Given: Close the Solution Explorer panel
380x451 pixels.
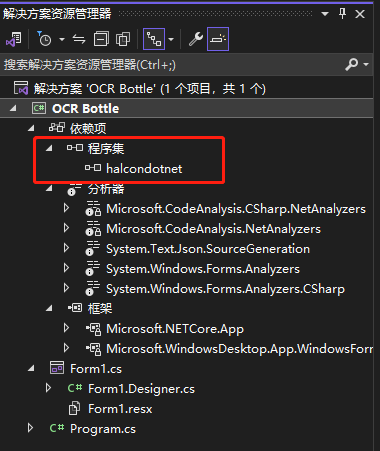Looking at the screenshot, I should point(360,14).
